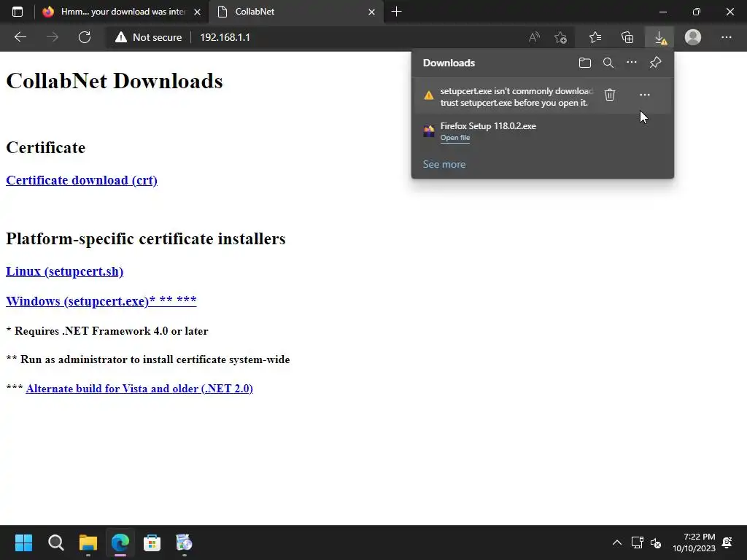The height and width of the screenshot is (560, 747).
Task: Close the Hmm... download interrupted tab
Action: click(x=197, y=12)
